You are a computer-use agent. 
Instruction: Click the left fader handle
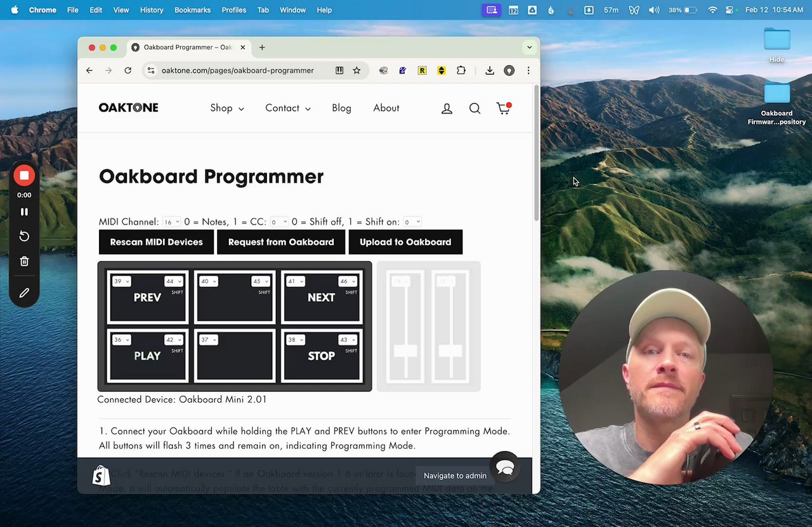click(x=405, y=351)
